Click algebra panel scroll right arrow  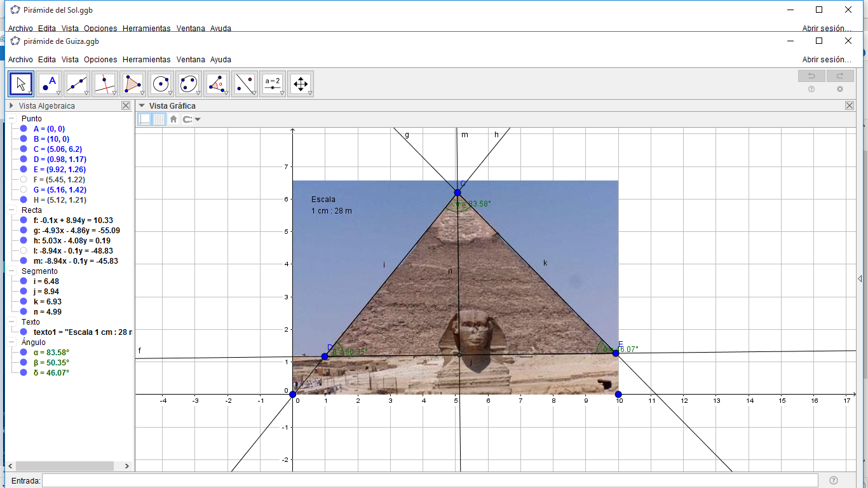127,466
